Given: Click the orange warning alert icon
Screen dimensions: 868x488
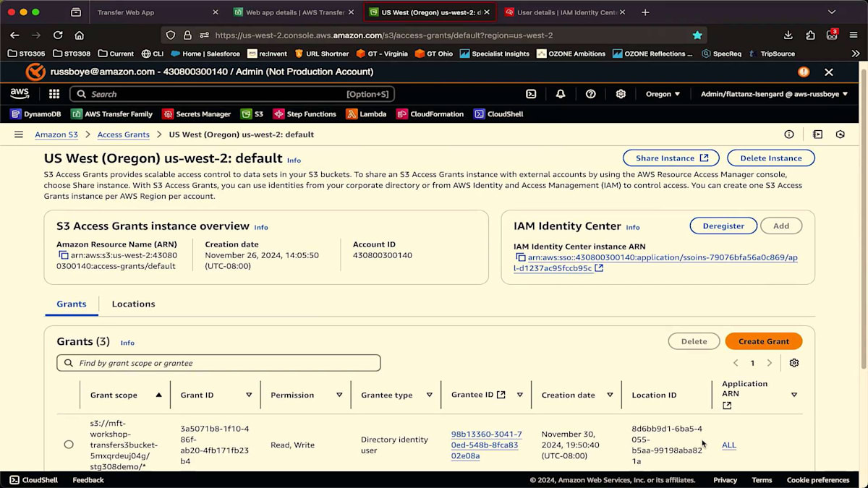Looking at the screenshot, I should coord(804,72).
